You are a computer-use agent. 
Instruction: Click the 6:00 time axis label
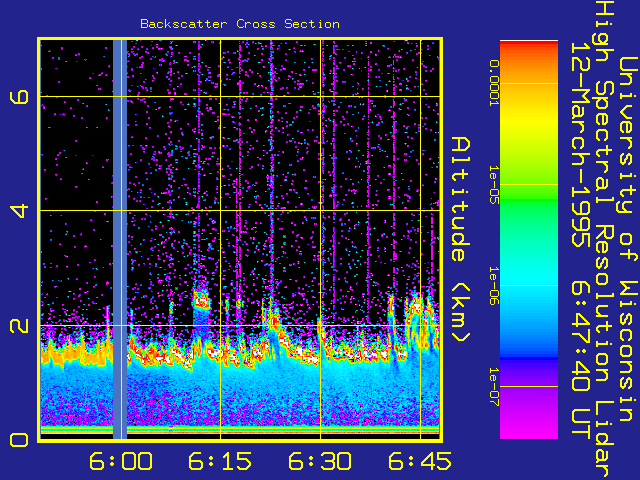(121, 461)
